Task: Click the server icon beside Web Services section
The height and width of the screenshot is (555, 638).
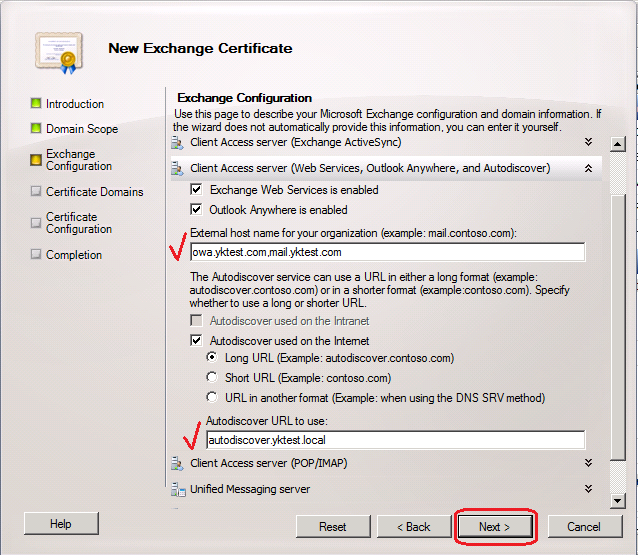Action: 177,169
